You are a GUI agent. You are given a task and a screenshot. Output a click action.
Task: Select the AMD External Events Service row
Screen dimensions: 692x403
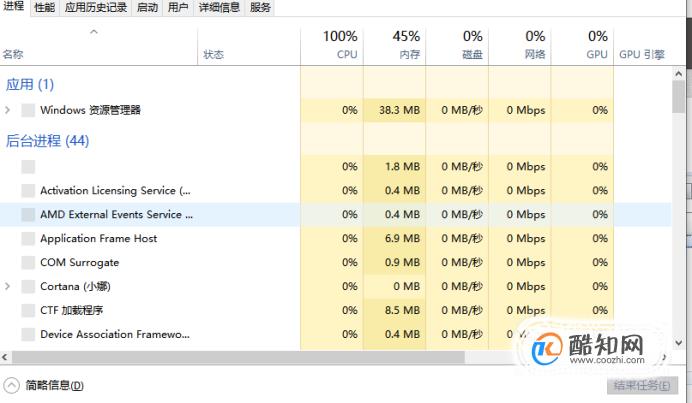(x=335, y=214)
